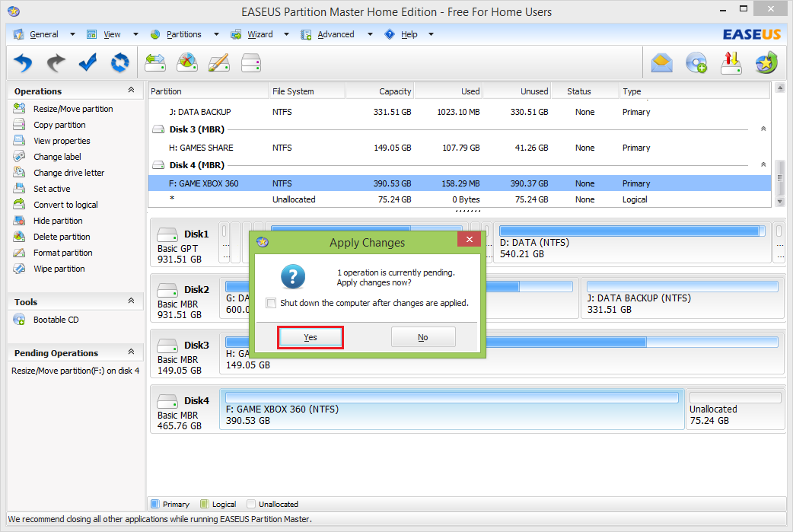The image size is (793, 532).
Task: Open the feedback envelope icon on the toolbar
Action: (661, 62)
